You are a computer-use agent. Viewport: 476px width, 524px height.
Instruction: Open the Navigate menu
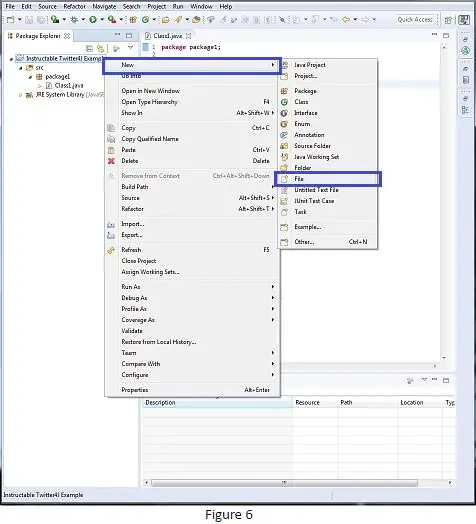pyautogui.click(x=104, y=6)
